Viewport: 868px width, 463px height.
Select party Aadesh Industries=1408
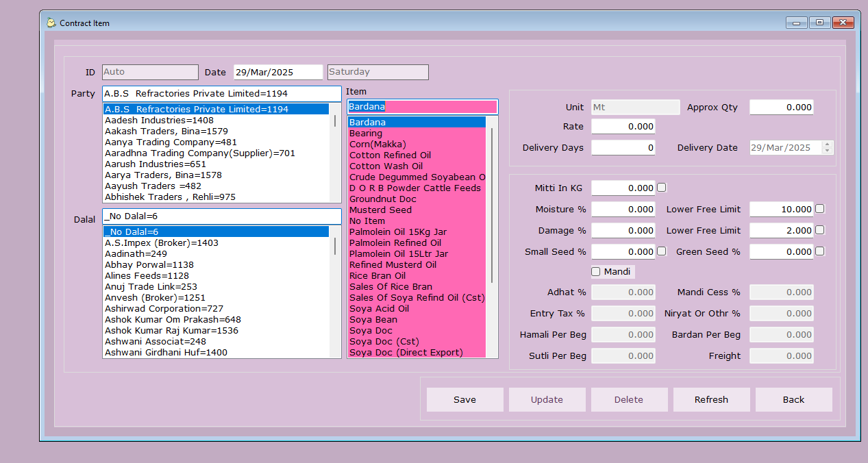216,121
